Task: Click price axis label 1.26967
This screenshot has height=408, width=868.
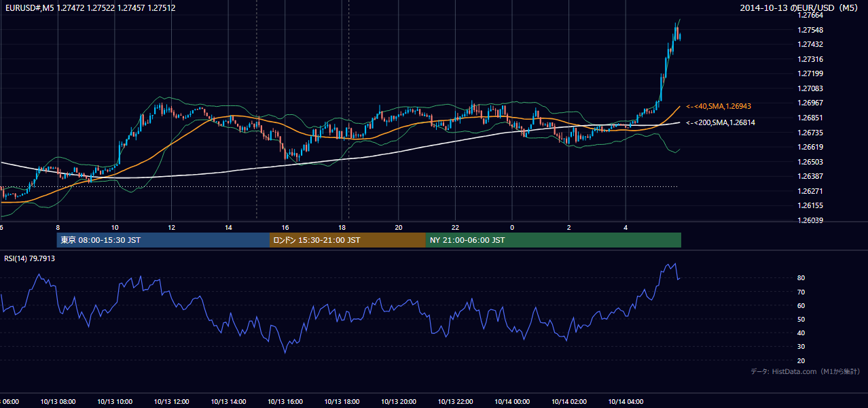Action: tap(812, 103)
